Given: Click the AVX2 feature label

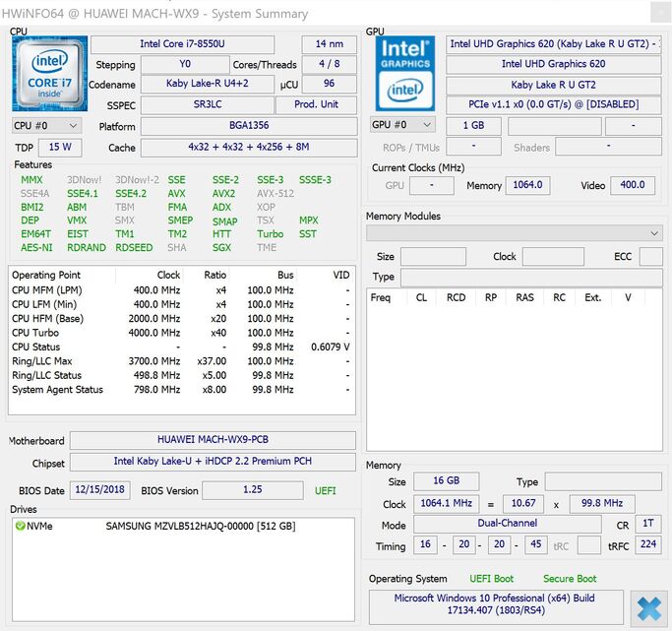Looking at the screenshot, I should pos(223,194).
